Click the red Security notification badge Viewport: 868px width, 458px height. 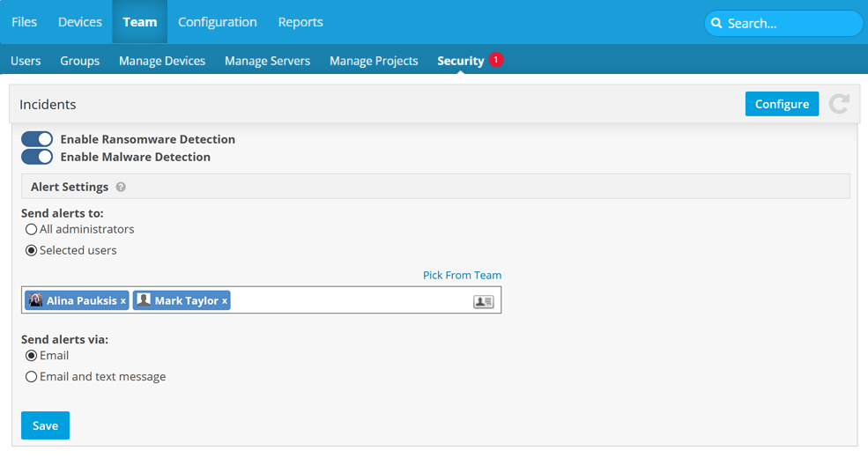click(x=496, y=60)
